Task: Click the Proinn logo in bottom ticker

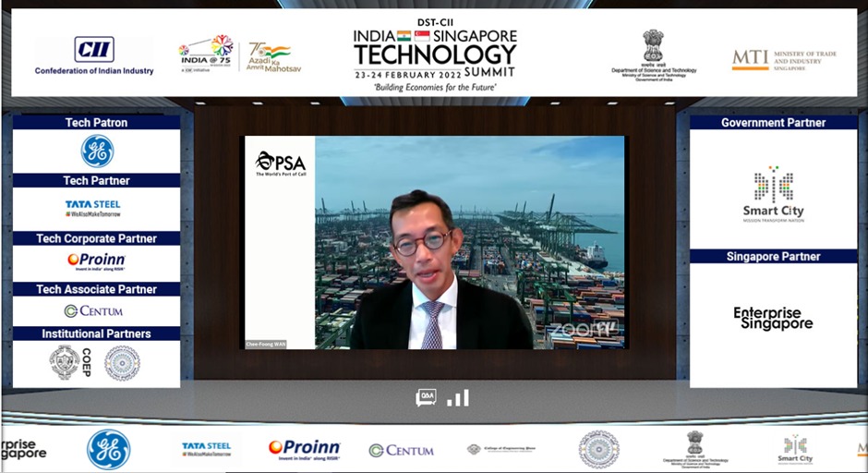Action: tap(305, 450)
